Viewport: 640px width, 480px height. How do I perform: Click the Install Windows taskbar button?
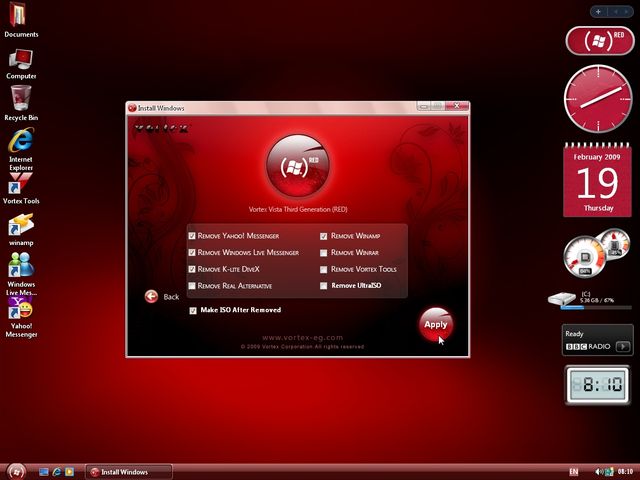click(x=129, y=472)
